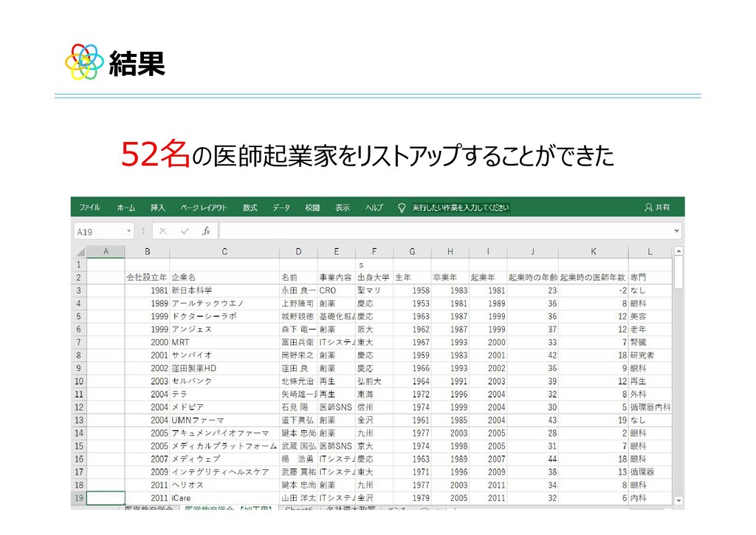Expand the formula bar with its arrow

tap(676, 231)
